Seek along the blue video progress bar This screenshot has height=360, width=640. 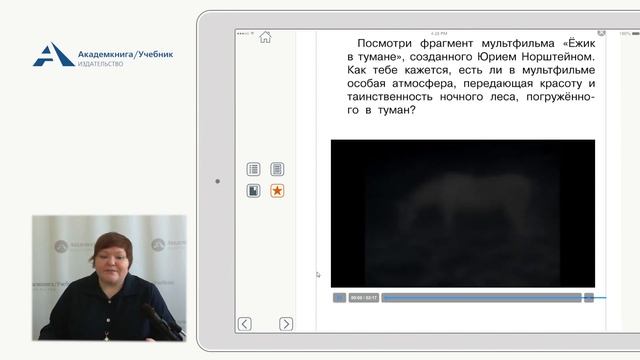482,298
